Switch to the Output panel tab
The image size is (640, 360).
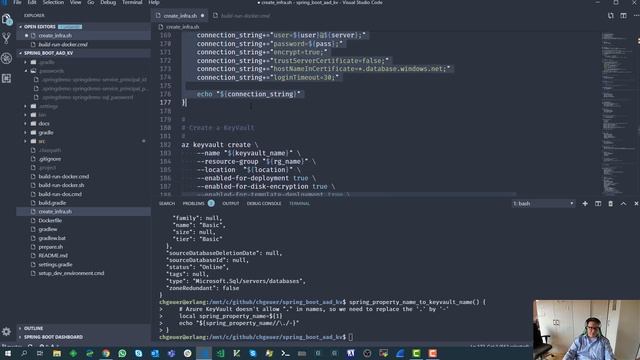[231, 203]
